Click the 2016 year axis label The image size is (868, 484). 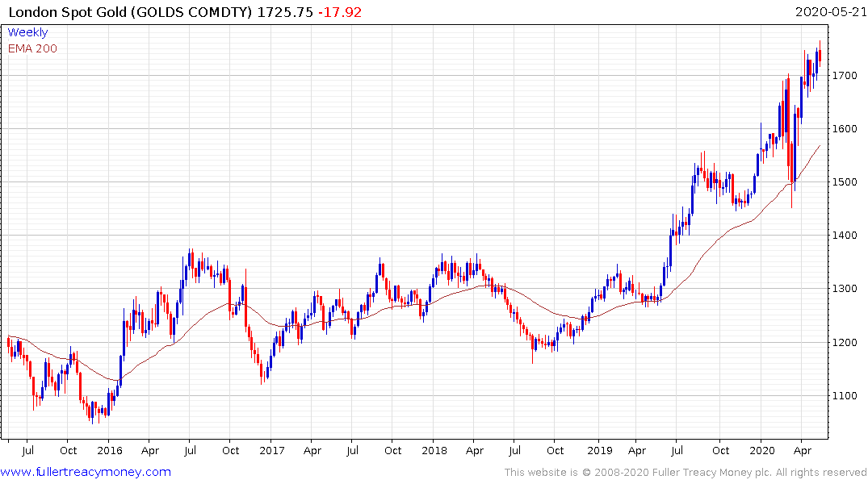[x=110, y=450]
